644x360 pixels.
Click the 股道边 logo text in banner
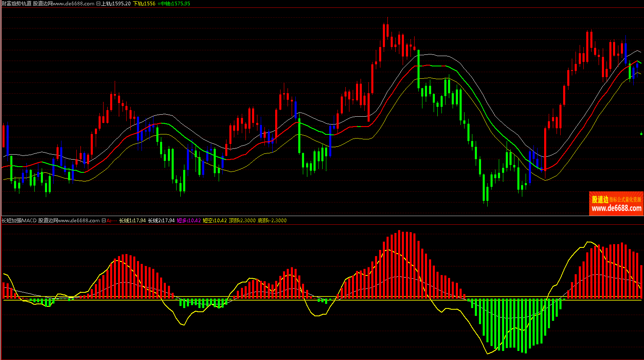[600, 200]
